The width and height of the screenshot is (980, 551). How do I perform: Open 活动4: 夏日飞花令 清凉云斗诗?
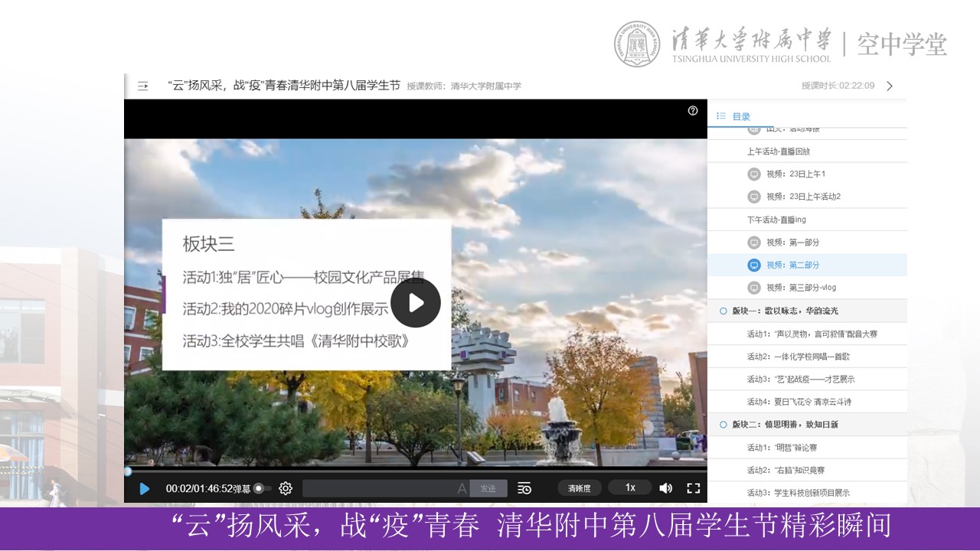(x=799, y=402)
